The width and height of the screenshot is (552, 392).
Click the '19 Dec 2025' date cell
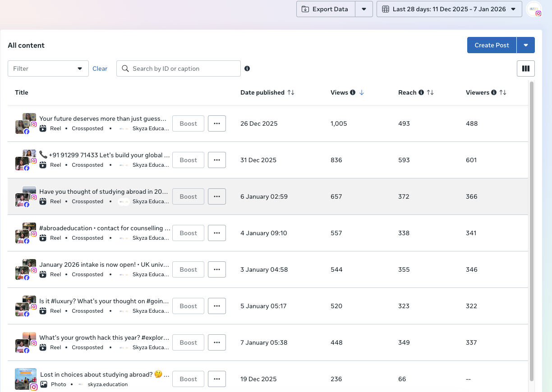tap(258, 379)
